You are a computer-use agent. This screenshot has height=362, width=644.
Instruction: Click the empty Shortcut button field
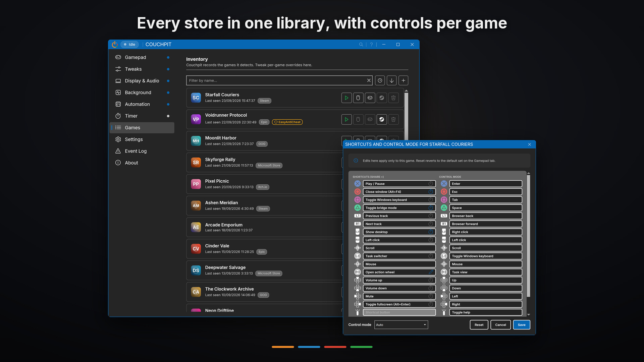point(399,312)
